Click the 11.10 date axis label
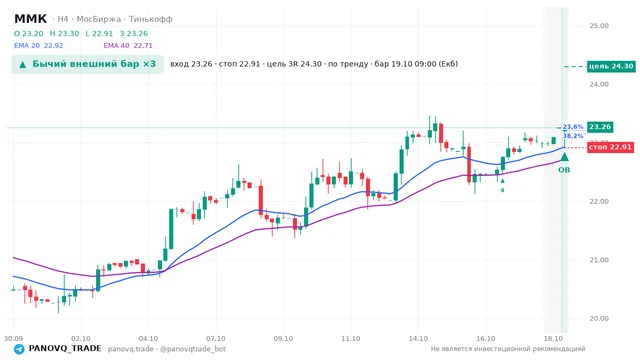640x360 pixels. click(x=351, y=339)
